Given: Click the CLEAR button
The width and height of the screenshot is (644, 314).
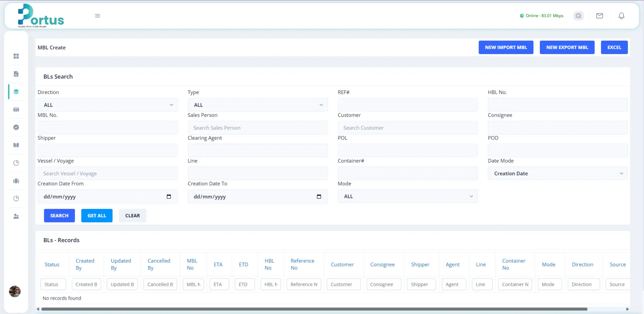Looking at the screenshot, I should [x=132, y=216].
